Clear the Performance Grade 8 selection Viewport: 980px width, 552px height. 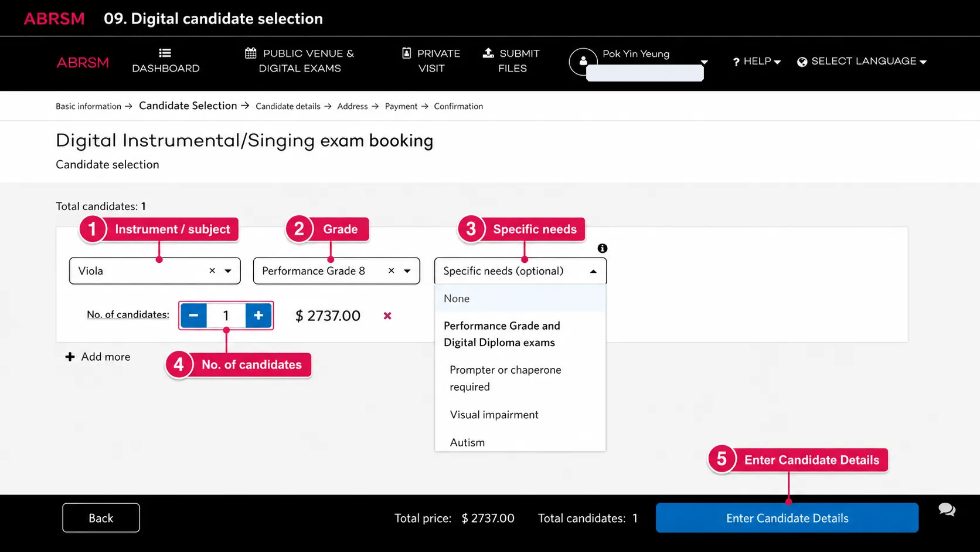(x=392, y=270)
